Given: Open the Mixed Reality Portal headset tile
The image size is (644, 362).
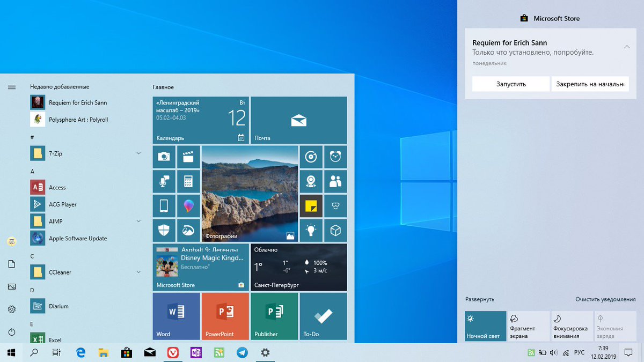Looking at the screenshot, I should pos(335,206).
